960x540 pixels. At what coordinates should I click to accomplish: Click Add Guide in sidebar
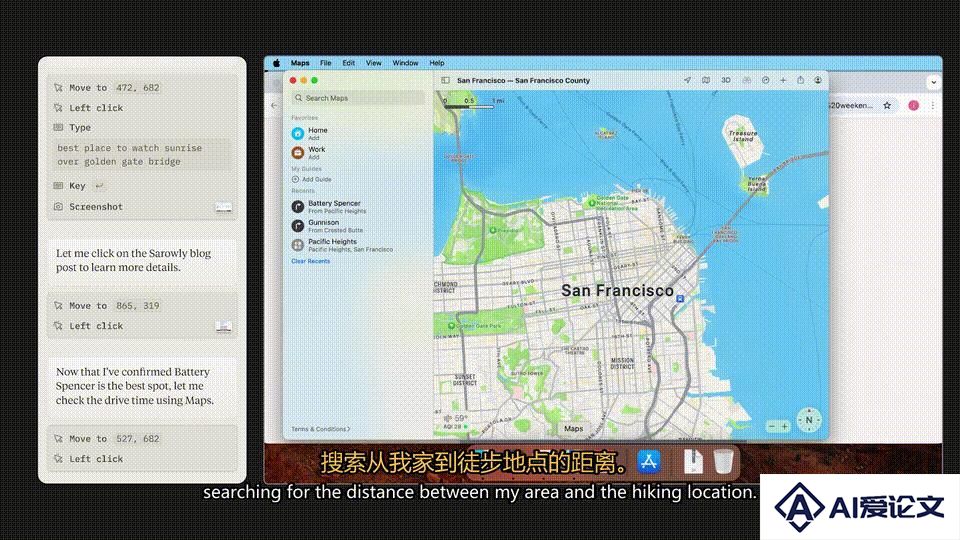tap(312, 179)
